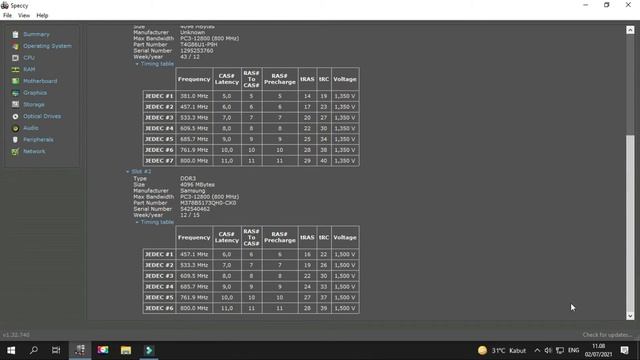Select the Audio sidebar icon

pos(15,128)
